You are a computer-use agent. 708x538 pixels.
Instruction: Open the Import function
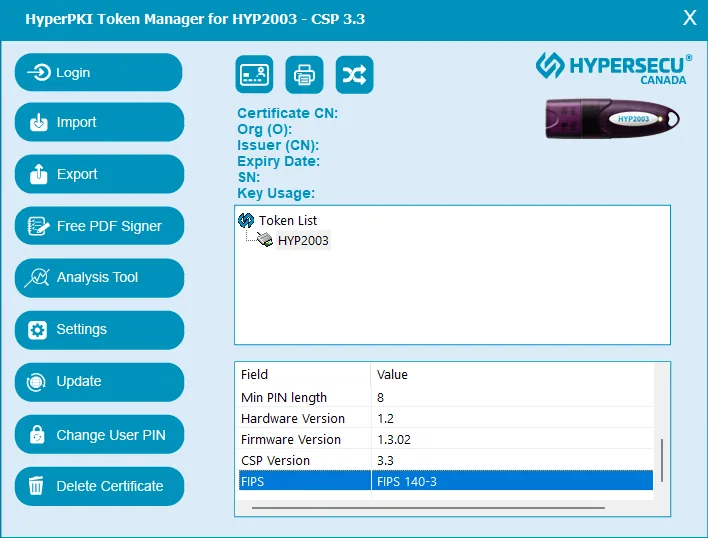99,122
